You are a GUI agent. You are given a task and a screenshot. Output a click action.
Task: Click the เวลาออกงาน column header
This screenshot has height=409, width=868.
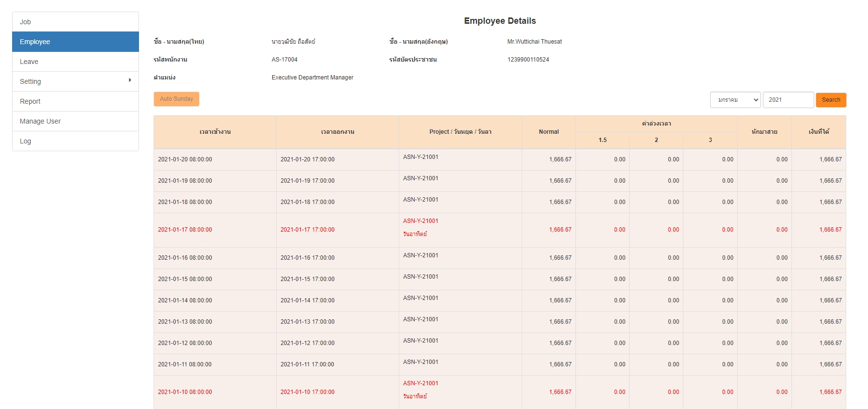(338, 132)
